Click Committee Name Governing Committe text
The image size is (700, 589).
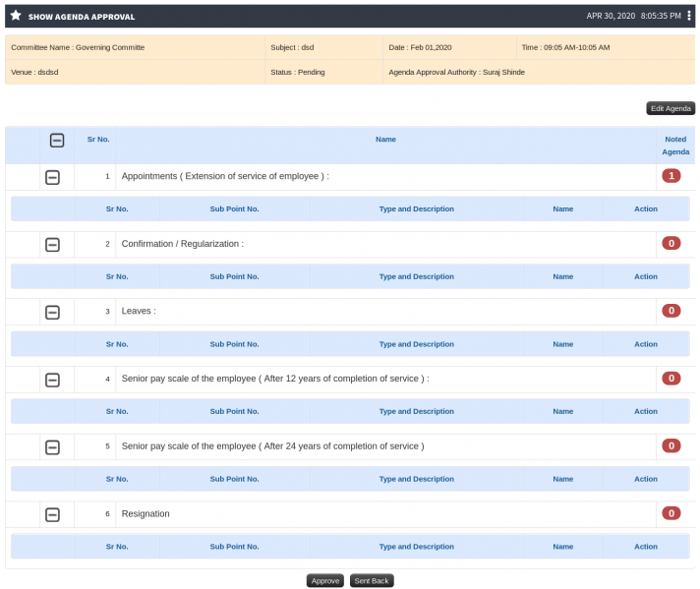click(78, 47)
